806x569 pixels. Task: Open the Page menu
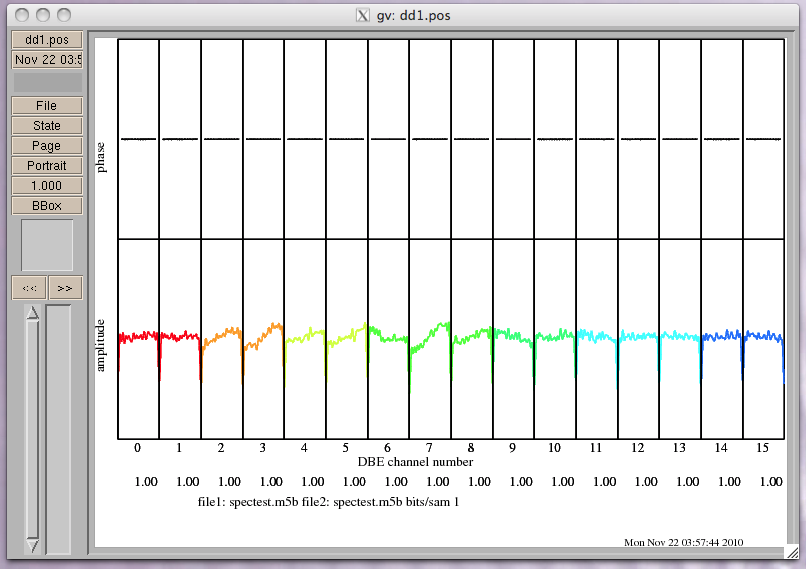pos(47,146)
